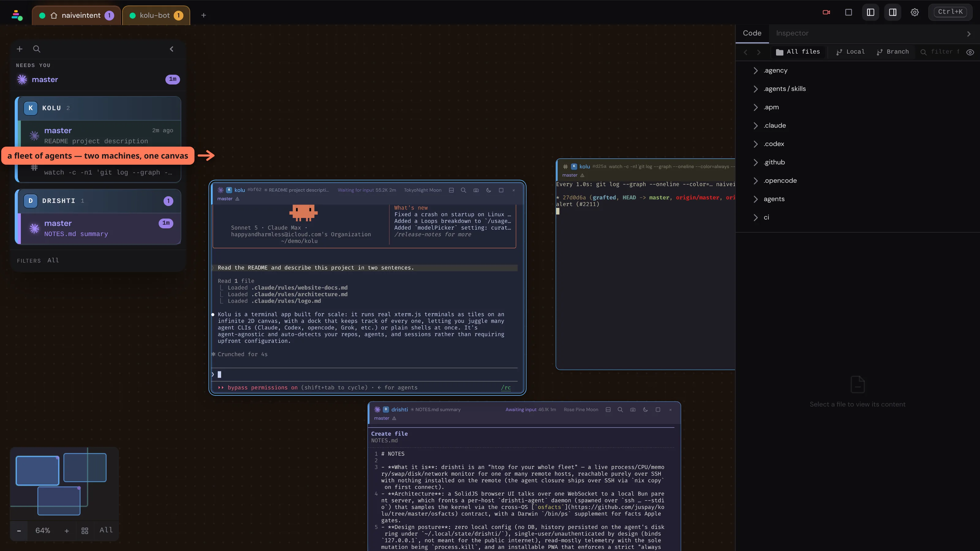Zoom in the canvas with plus
This screenshot has height=551, width=980.
[66, 530]
